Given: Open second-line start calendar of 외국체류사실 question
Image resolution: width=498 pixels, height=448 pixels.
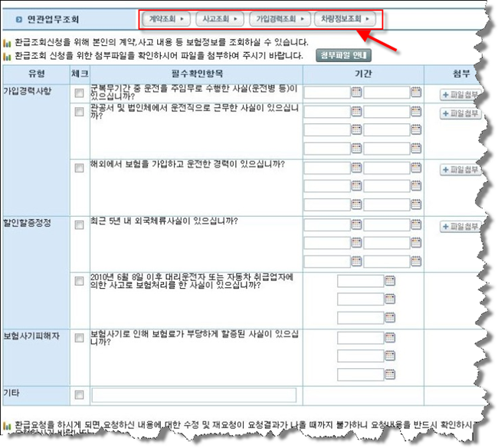Looking at the screenshot, I should (x=356, y=243).
